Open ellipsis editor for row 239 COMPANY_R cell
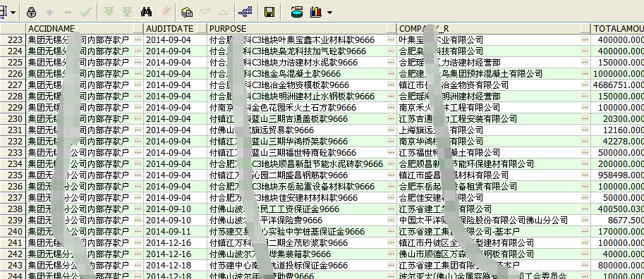 (x=585, y=221)
